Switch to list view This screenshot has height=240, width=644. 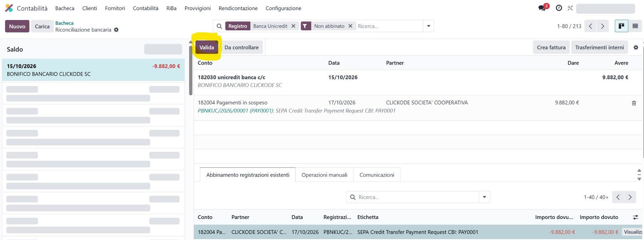point(635,26)
